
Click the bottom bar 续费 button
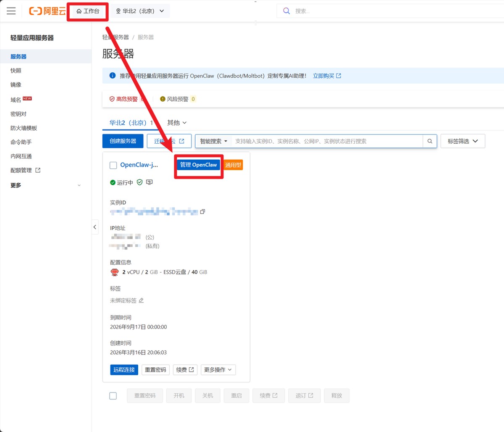pyautogui.click(x=269, y=395)
